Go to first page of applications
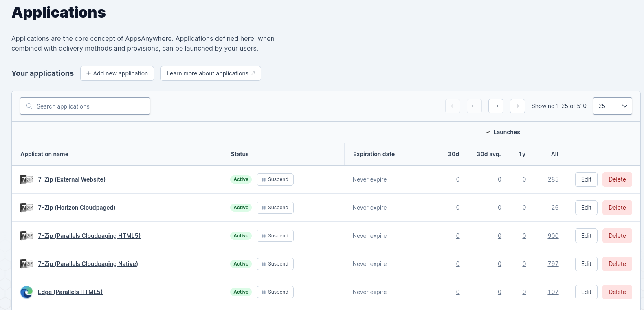This screenshot has height=310, width=644. pos(453,106)
